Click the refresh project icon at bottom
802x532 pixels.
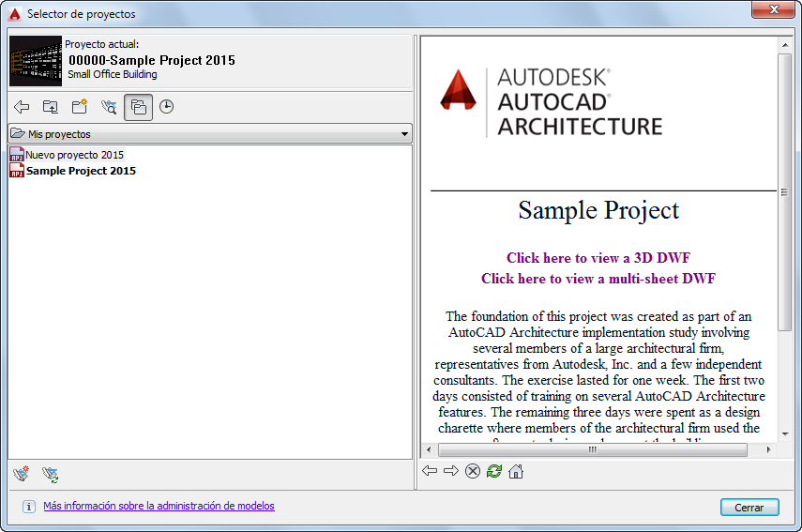50,475
